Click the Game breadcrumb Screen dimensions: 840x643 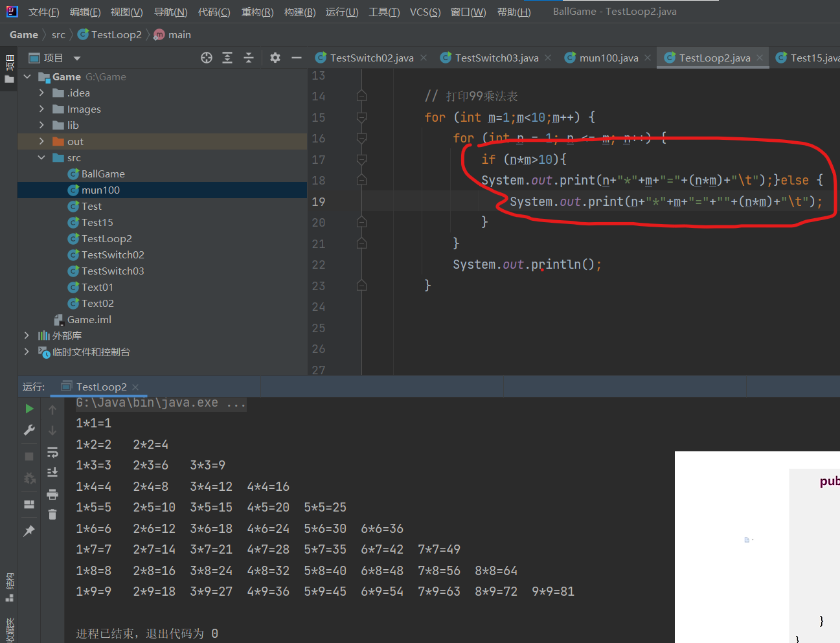[x=24, y=34]
